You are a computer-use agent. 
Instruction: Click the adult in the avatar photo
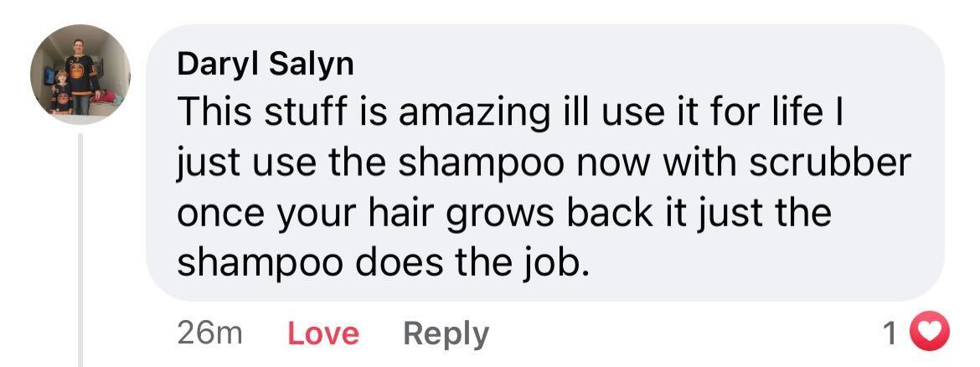click(x=82, y=75)
